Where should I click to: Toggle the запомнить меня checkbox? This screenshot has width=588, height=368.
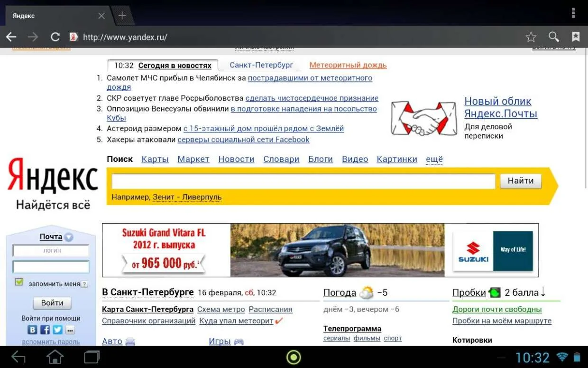pos(19,282)
